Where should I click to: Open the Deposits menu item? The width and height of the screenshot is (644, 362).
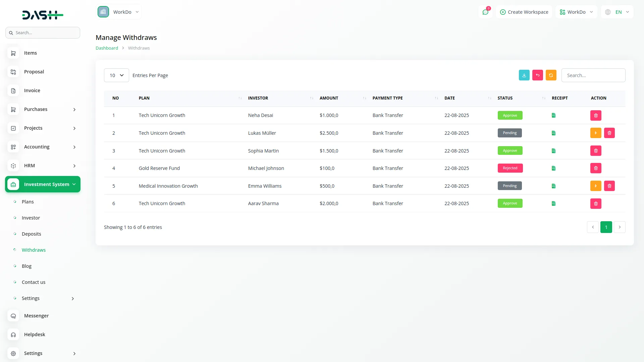point(32,234)
